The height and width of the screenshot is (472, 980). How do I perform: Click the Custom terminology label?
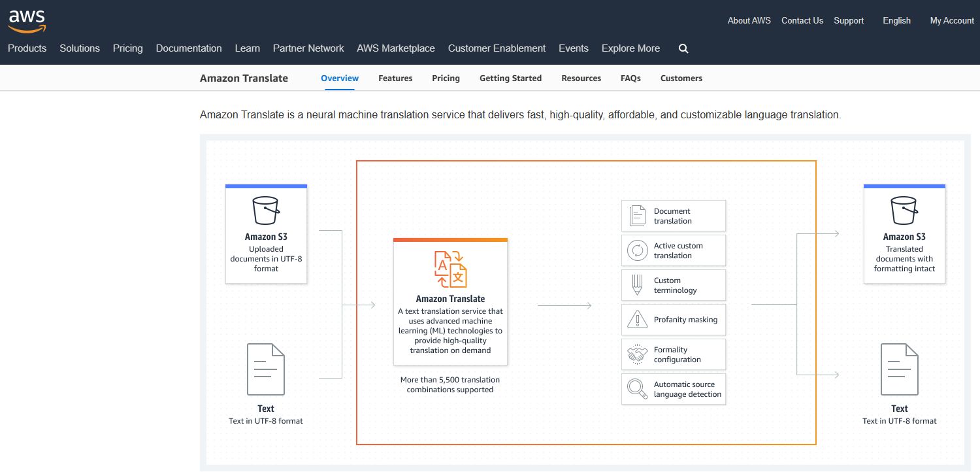[675, 285]
